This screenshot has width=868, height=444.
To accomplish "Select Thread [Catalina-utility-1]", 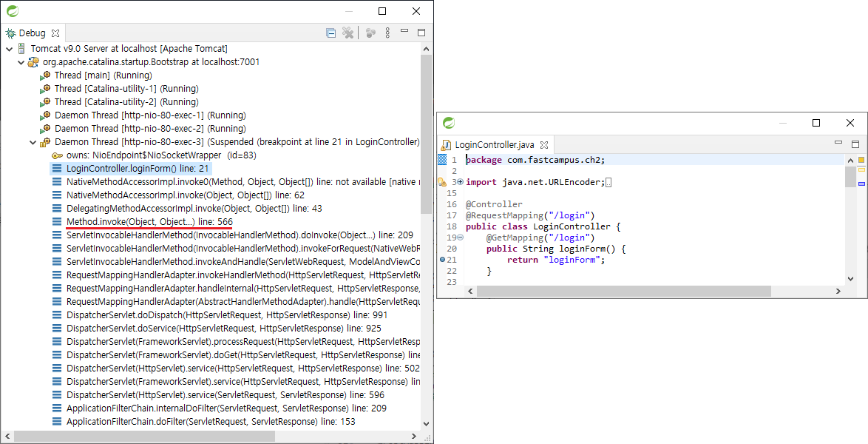I will tap(126, 89).
